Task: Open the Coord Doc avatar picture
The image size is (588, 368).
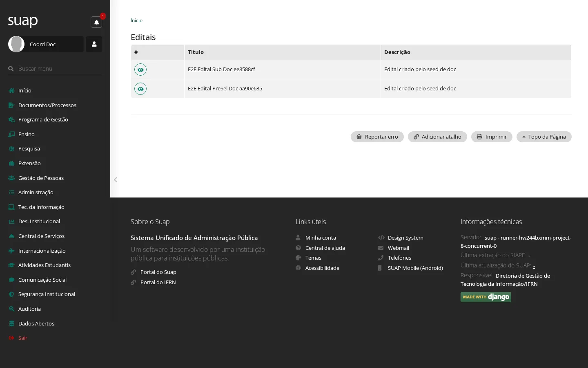Action: (x=16, y=44)
